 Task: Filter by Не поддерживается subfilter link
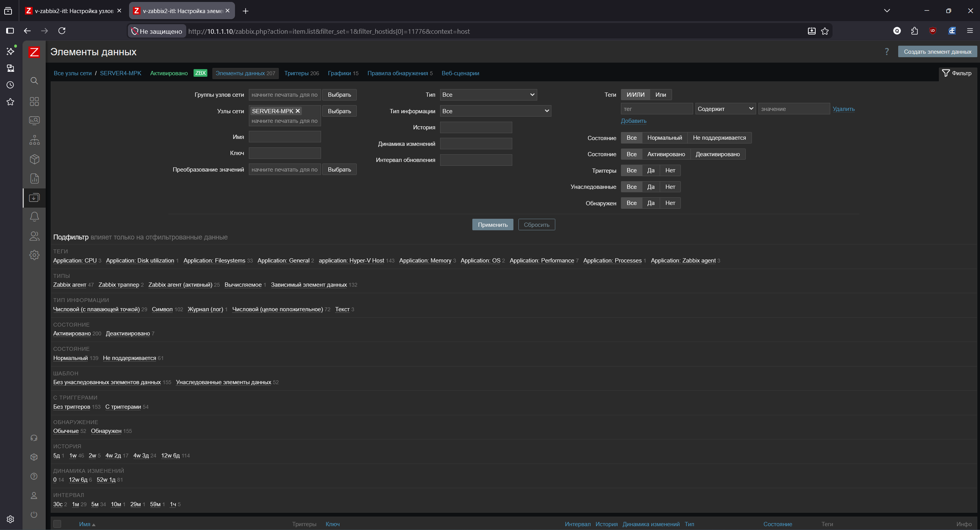coord(129,358)
